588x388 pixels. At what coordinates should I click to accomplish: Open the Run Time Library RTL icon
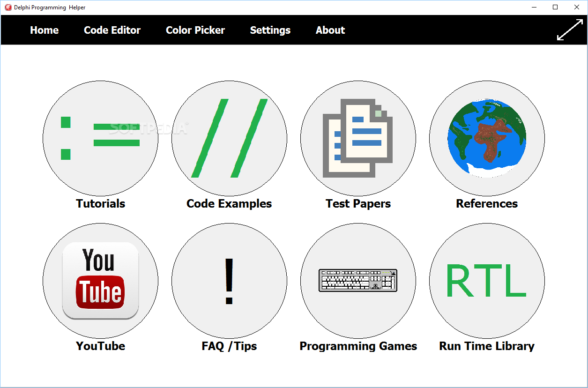point(487,280)
